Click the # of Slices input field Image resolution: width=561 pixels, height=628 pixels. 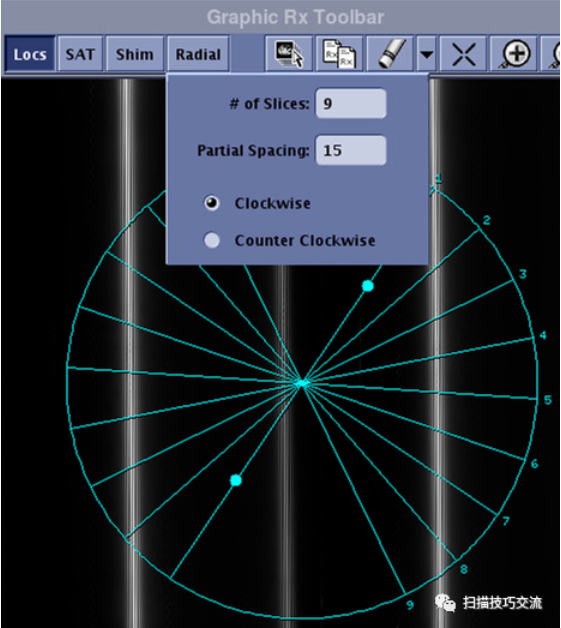[351, 104]
